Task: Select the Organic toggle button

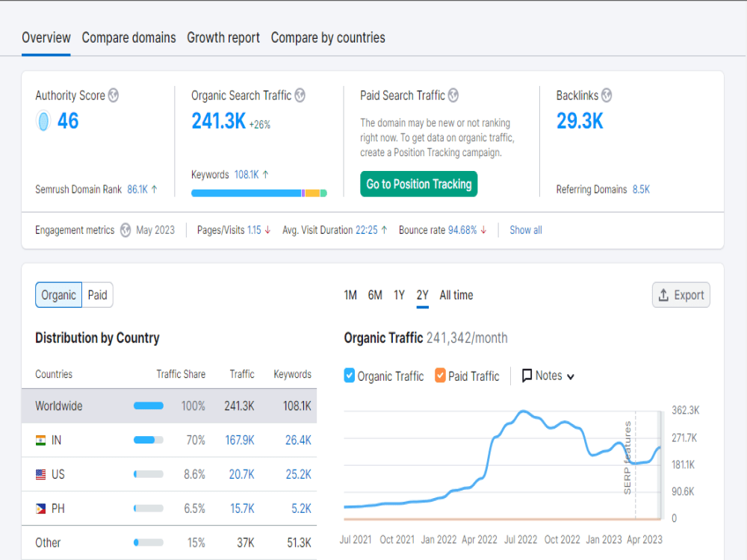Action: click(x=58, y=295)
